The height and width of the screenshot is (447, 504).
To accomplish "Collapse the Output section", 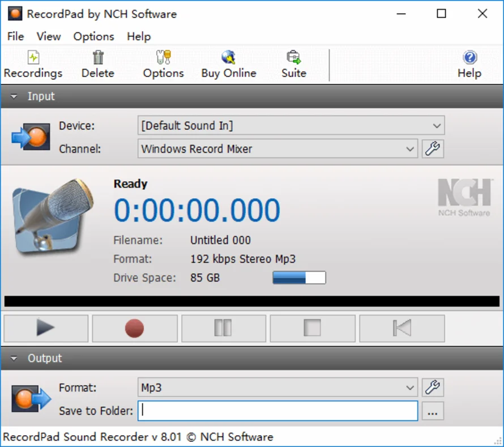I will point(14,359).
